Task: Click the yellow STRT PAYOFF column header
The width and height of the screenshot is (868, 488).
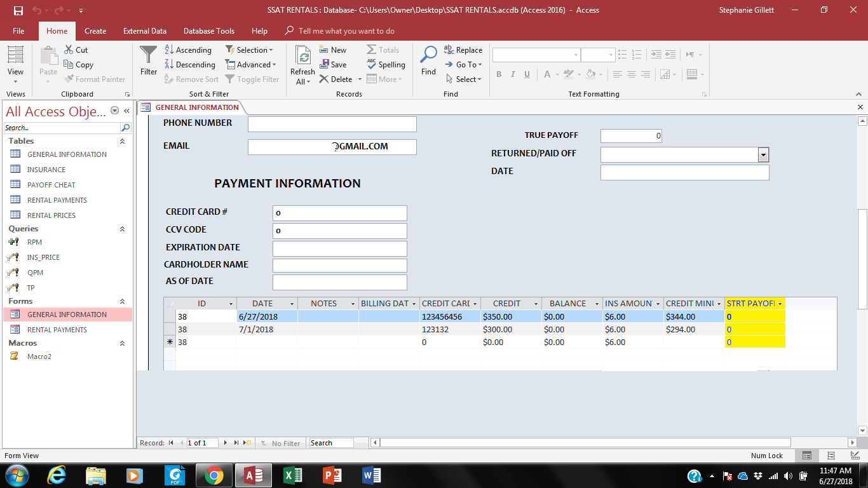Action: coord(755,304)
